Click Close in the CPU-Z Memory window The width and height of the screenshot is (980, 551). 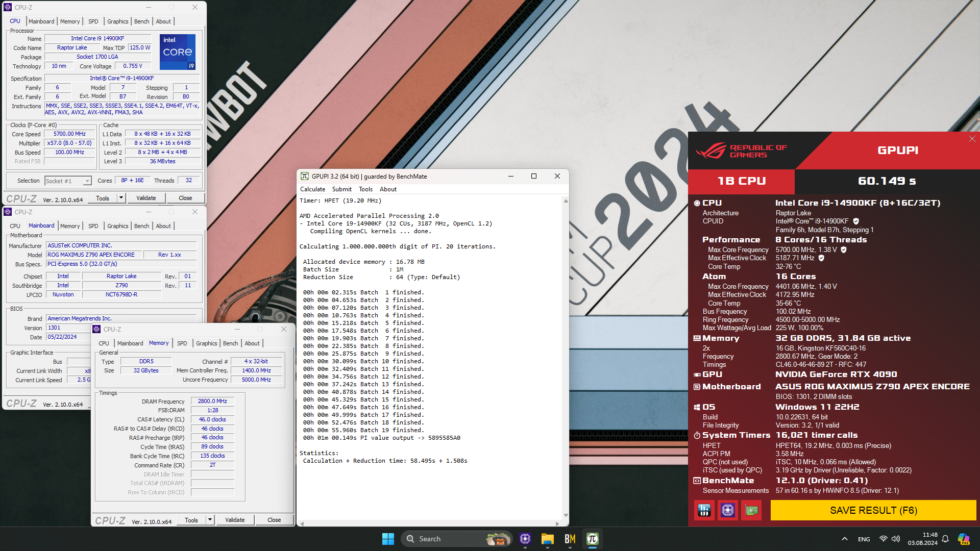274,520
